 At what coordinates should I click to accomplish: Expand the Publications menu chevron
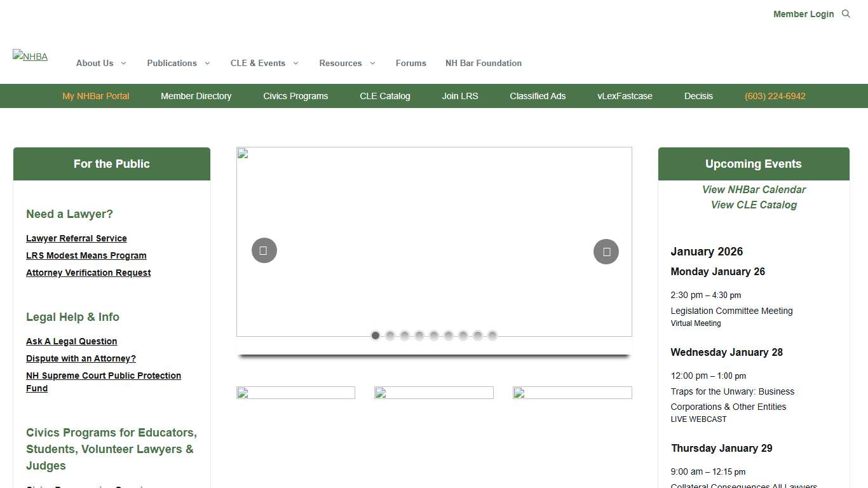[207, 63]
